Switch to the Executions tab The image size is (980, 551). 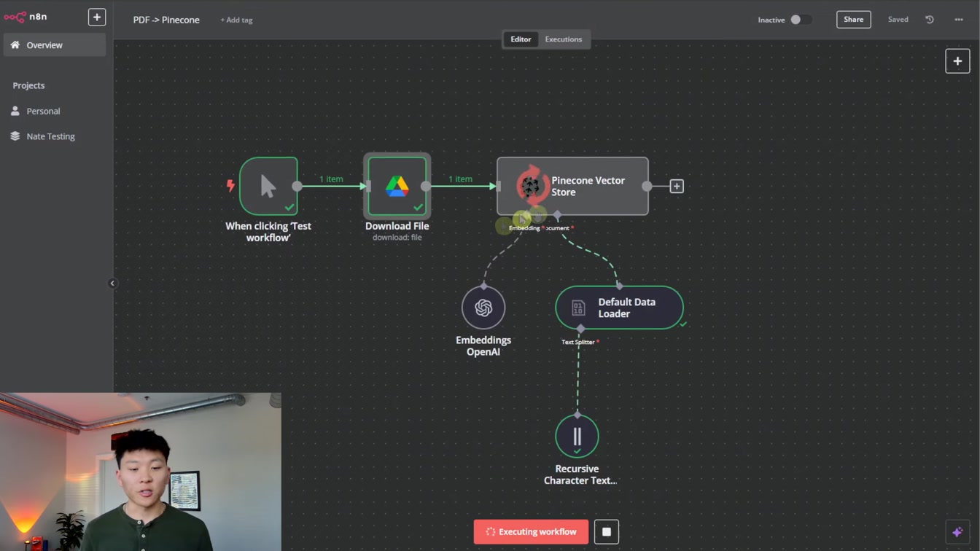coord(564,39)
